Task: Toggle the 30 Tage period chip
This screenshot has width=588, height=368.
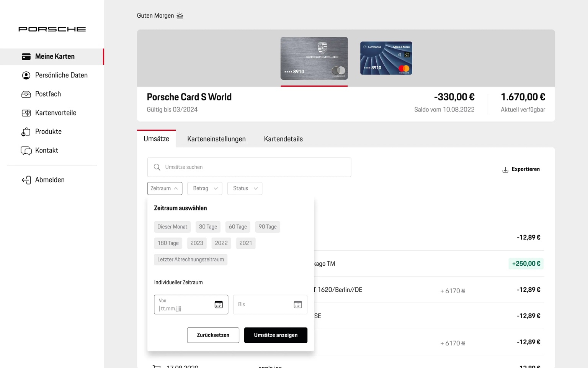Action: point(208,227)
